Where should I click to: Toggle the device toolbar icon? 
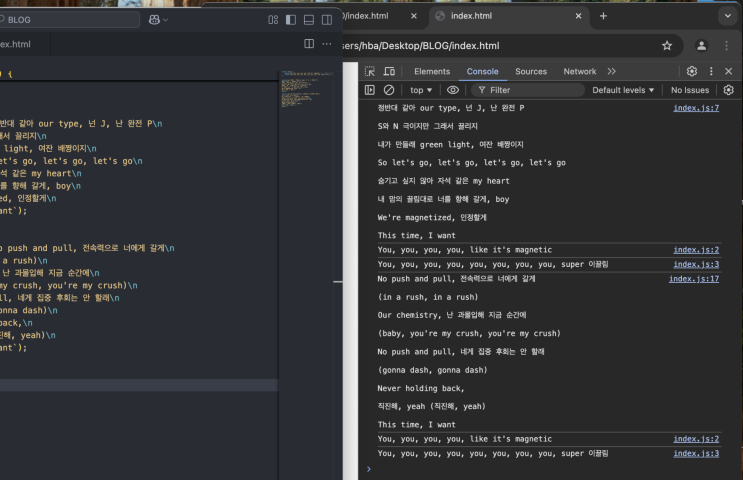(x=390, y=72)
